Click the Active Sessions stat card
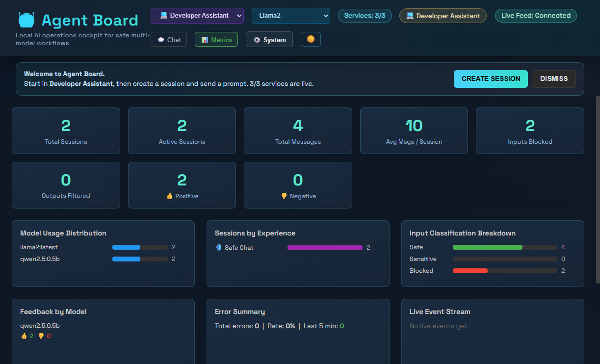 (x=182, y=131)
